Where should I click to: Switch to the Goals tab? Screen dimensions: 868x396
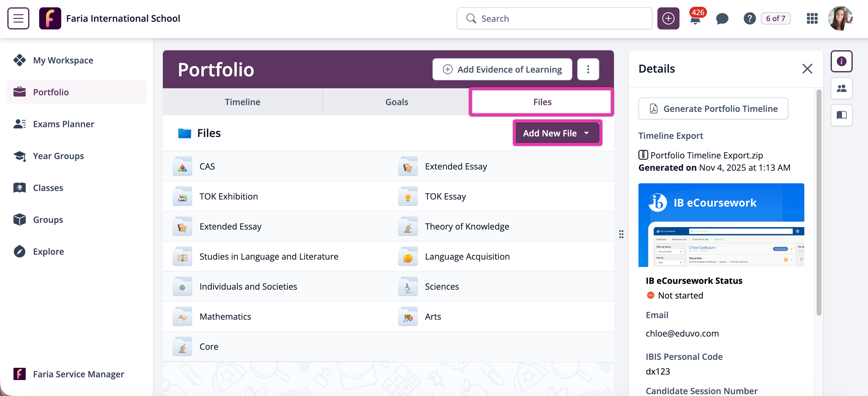pos(396,102)
